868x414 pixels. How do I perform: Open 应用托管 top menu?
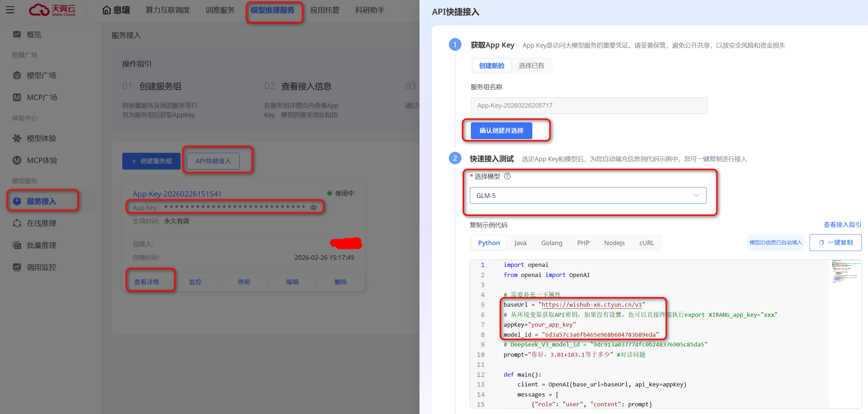click(x=325, y=10)
